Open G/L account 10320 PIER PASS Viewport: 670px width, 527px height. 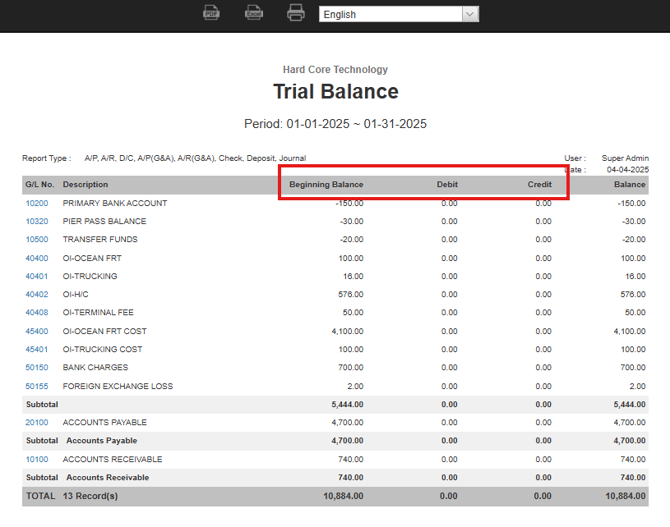tap(37, 221)
